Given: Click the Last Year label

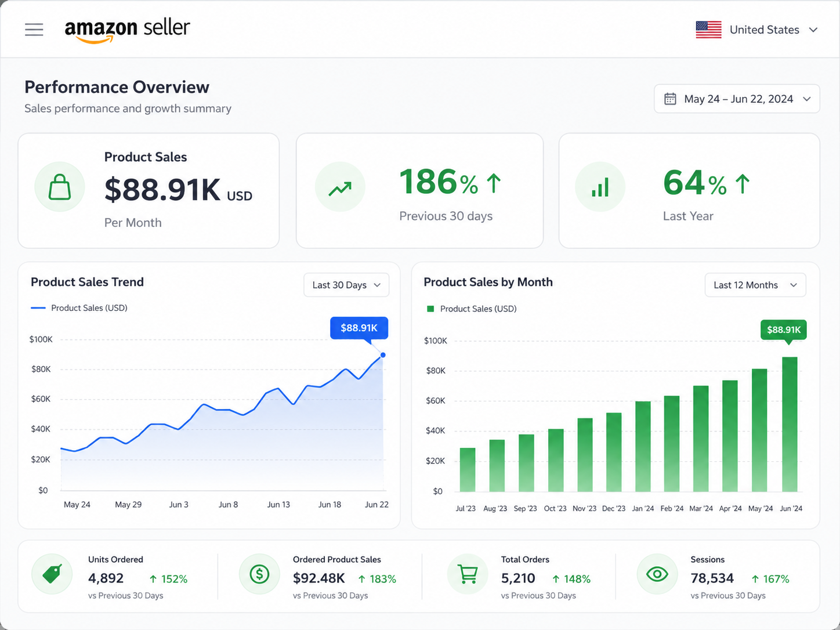Looking at the screenshot, I should tap(688, 216).
